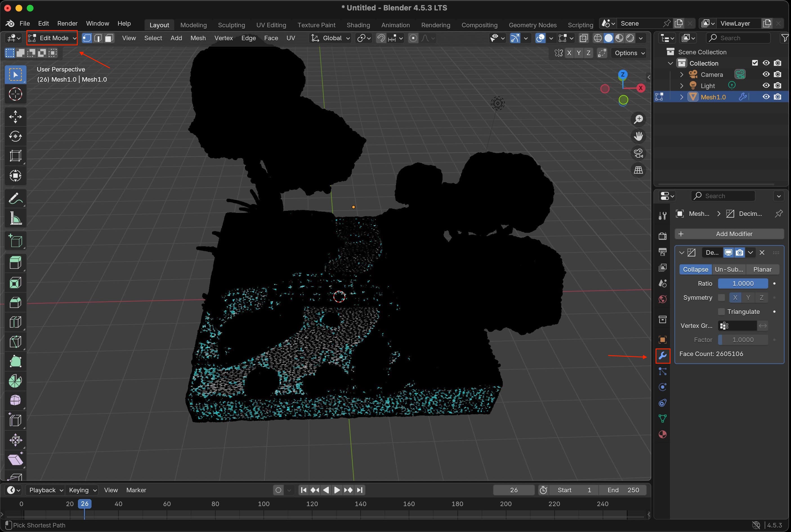Open the Mesh menu

(198, 38)
